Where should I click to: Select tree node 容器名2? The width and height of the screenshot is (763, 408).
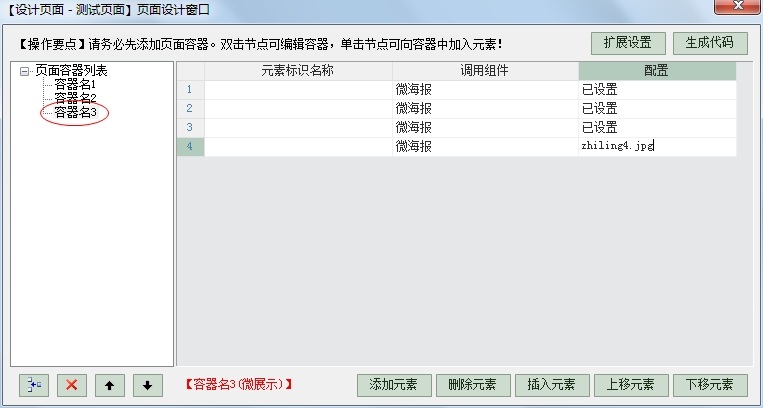pyautogui.click(x=75, y=98)
